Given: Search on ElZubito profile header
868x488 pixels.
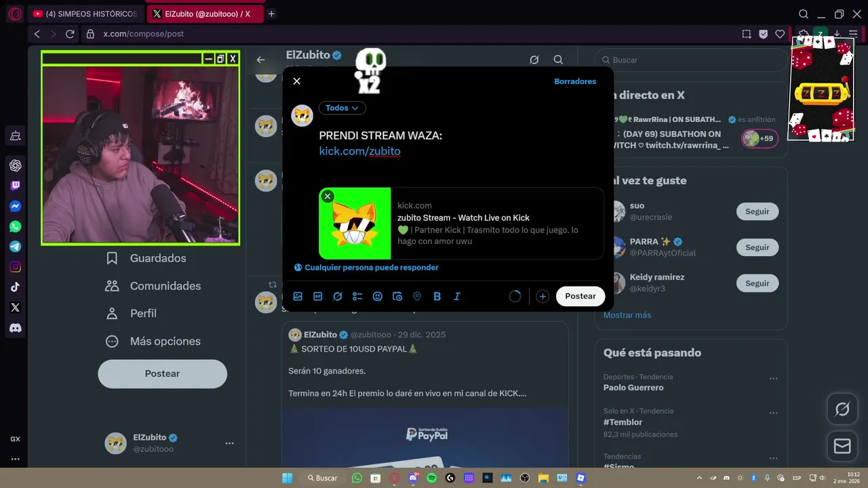Looking at the screenshot, I should tap(558, 60).
